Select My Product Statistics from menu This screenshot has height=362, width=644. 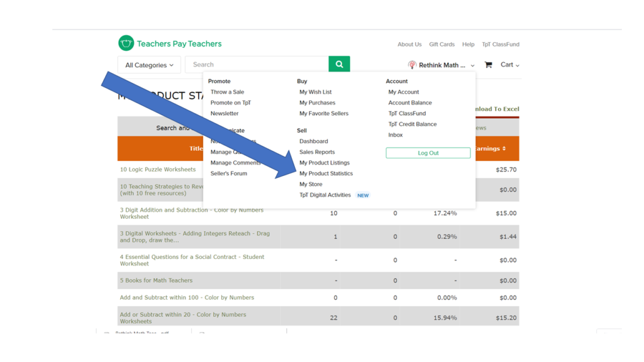coord(326,173)
